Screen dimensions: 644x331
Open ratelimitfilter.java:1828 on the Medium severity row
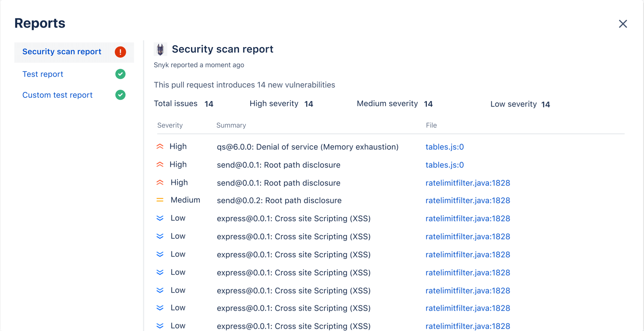[x=468, y=200]
